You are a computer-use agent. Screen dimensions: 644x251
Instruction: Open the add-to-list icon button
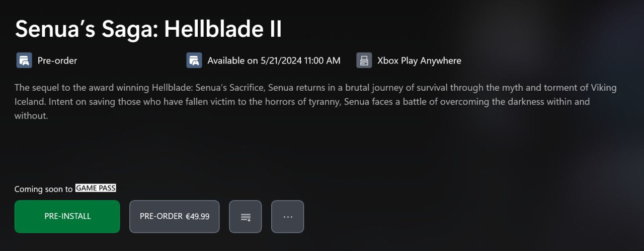[246, 217]
